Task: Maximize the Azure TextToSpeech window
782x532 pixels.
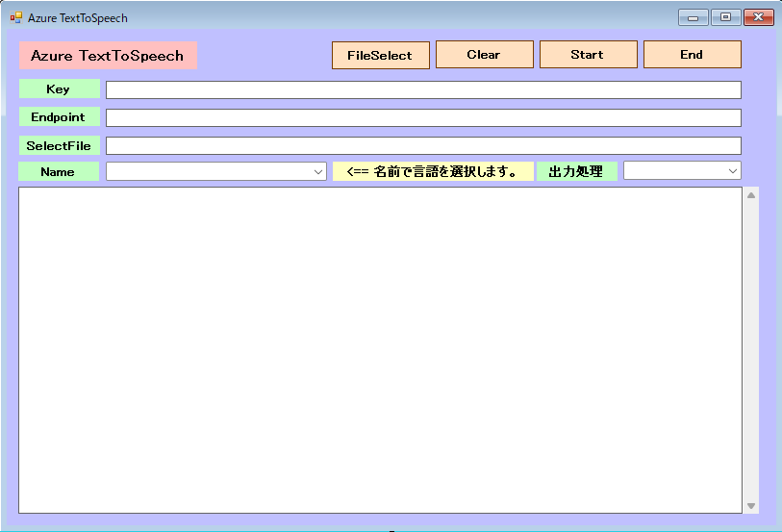Action: click(x=724, y=17)
